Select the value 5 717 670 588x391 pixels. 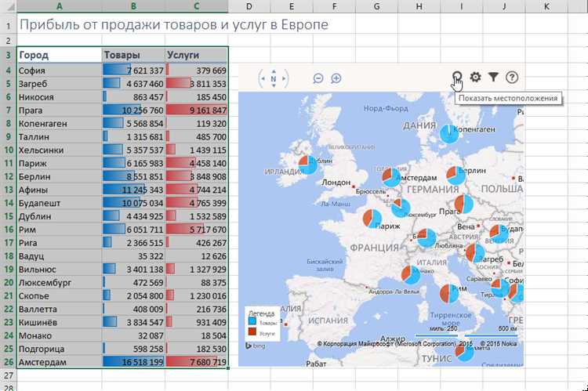(196, 230)
